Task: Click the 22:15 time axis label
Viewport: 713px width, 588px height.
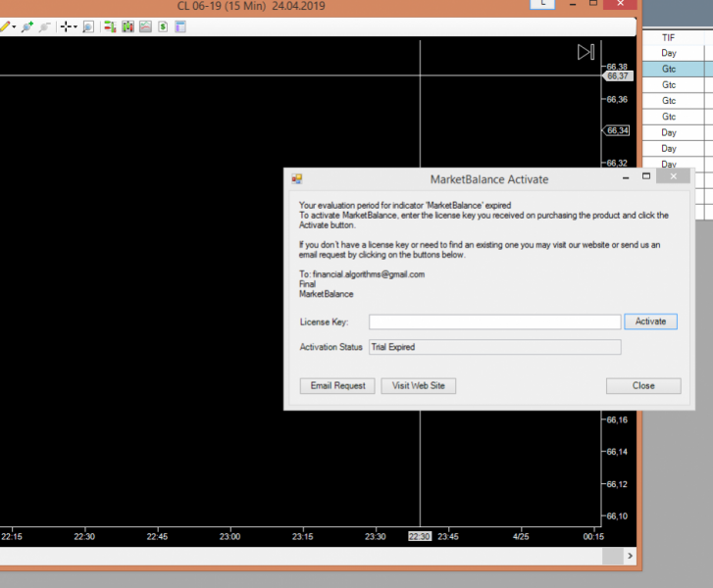Action: coord(12,537)
